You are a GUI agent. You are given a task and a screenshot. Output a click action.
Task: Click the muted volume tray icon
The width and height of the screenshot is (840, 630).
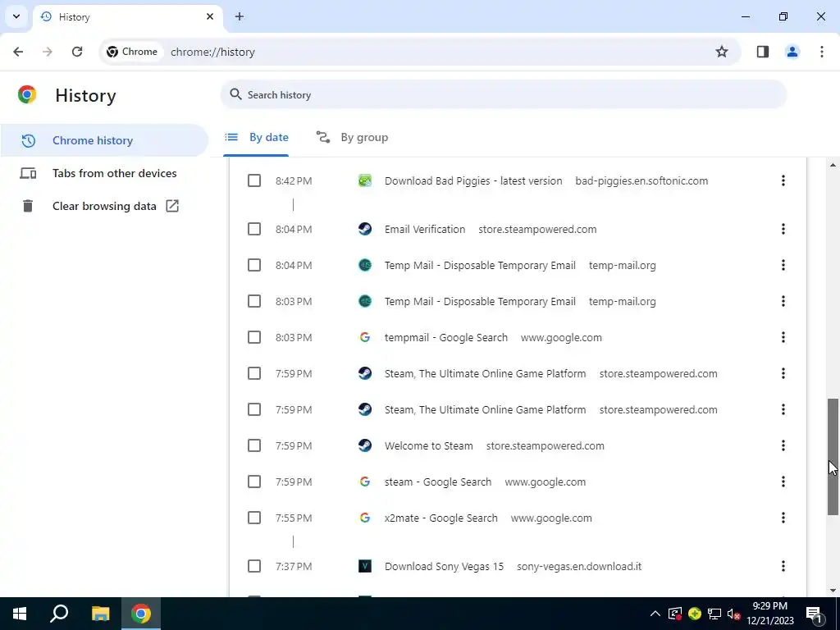coord(734,614)
